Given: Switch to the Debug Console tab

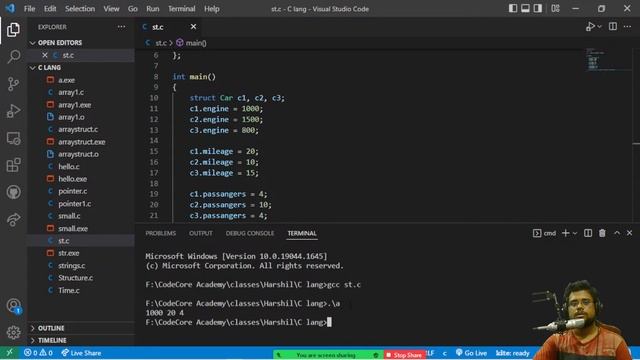Looking at the screenshot, I should pos(250,233).
